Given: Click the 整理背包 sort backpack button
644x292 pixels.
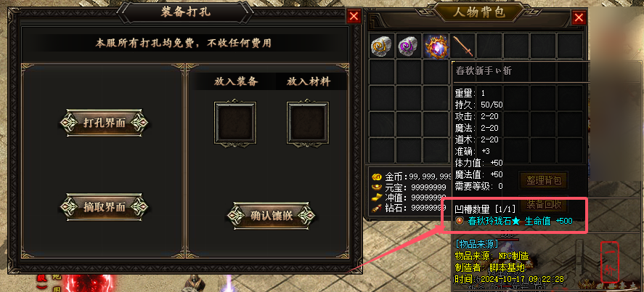Looking at the screenshot, I should coord(543,180).
